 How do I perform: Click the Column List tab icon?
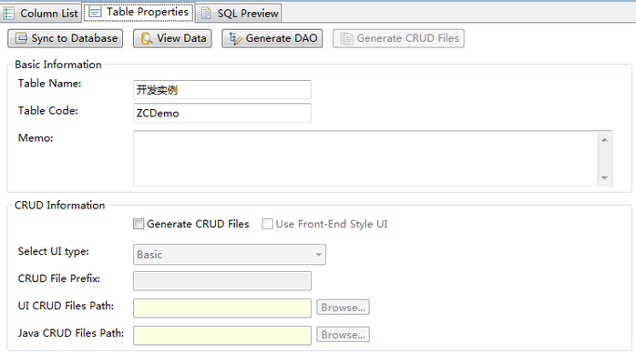(9, 13)
